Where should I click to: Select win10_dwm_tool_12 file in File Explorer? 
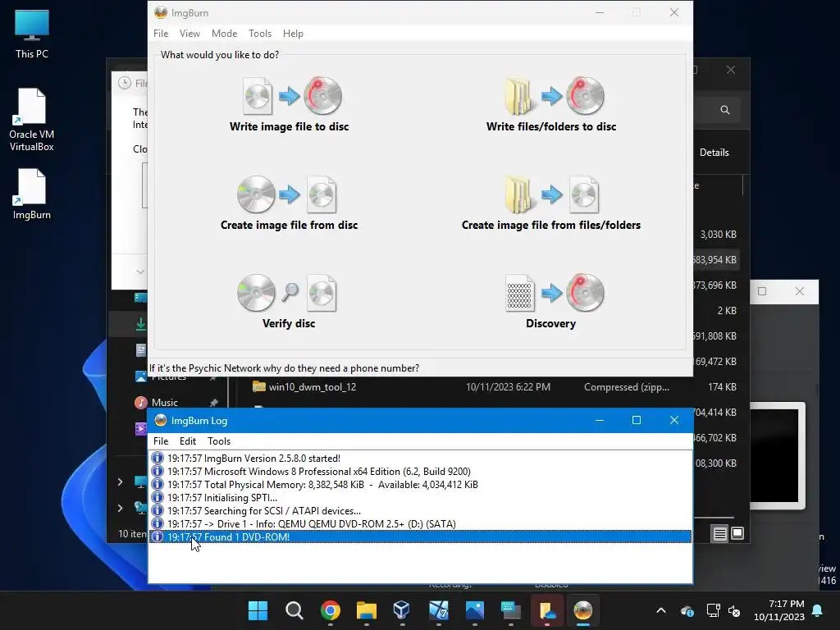[x=312, y=387]
